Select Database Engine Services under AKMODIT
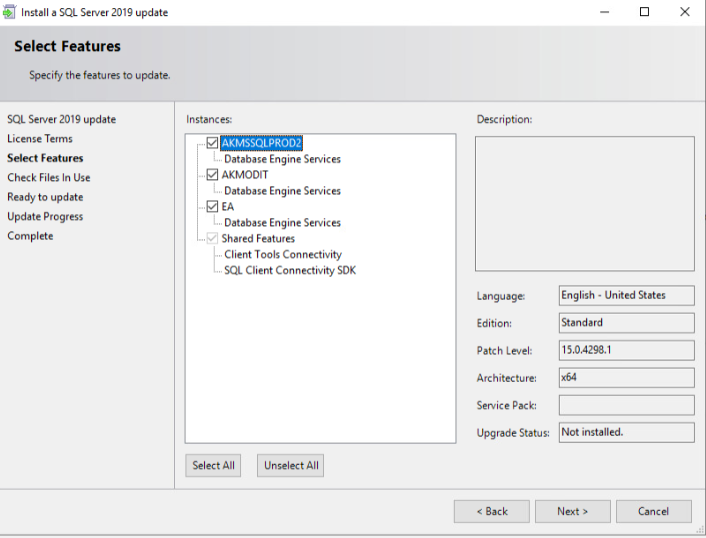Image resolution: width=706 pixels, height=538 pixels. (x=282, y=191)
